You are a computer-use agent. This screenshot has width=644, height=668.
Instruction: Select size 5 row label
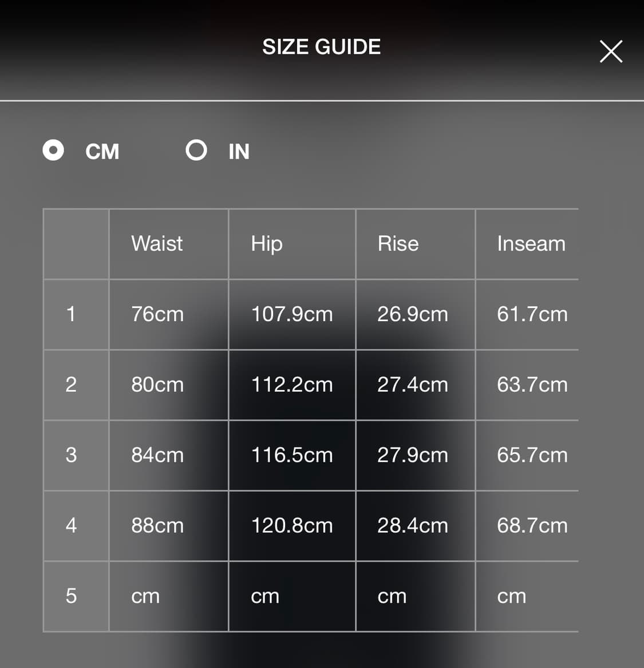[x=71, y=596]
